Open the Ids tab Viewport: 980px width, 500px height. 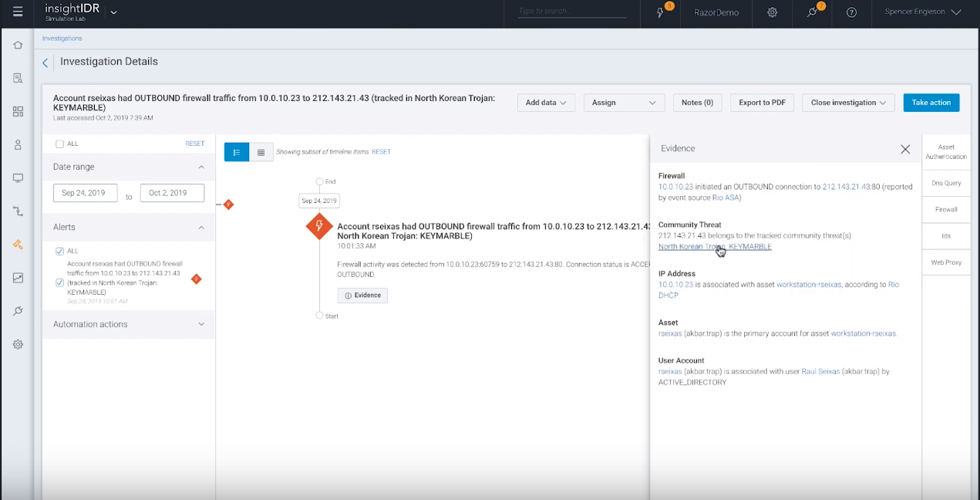(946, 235)
